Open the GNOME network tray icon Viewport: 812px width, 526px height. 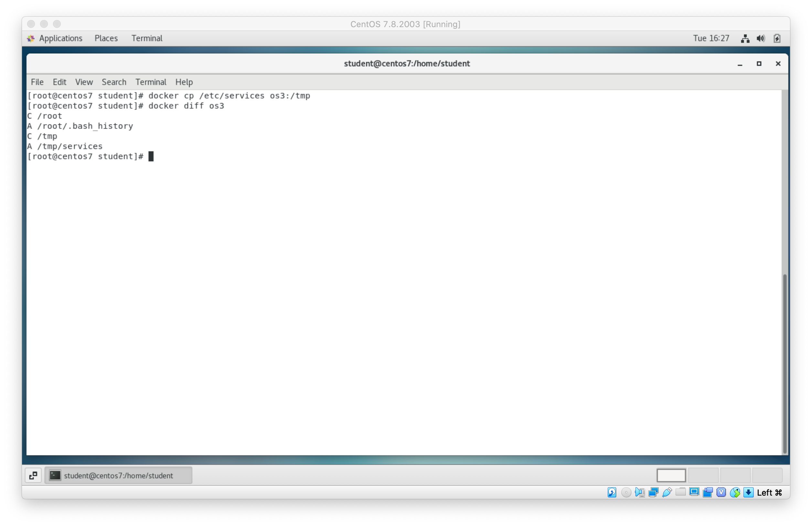(x=745, y=38)
